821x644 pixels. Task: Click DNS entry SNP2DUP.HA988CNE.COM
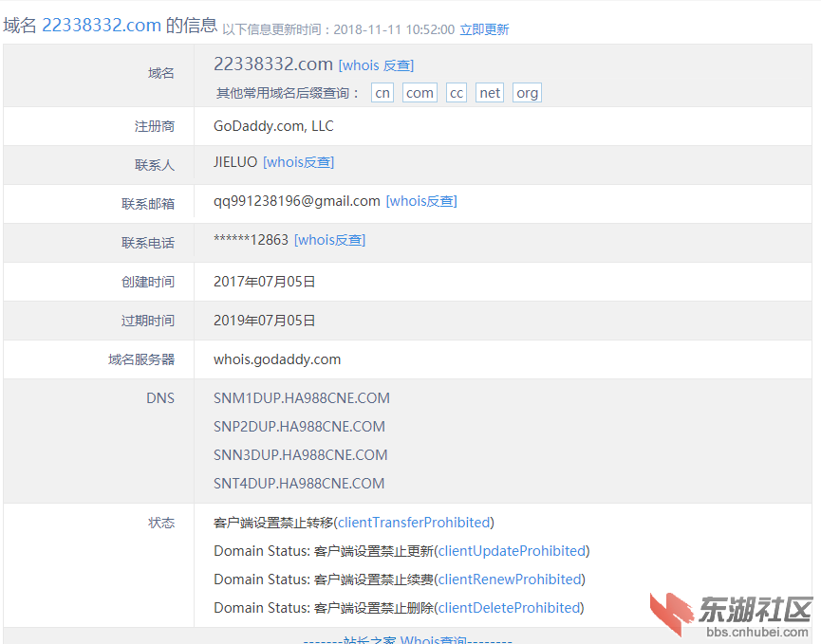click(x=299, y=427)
